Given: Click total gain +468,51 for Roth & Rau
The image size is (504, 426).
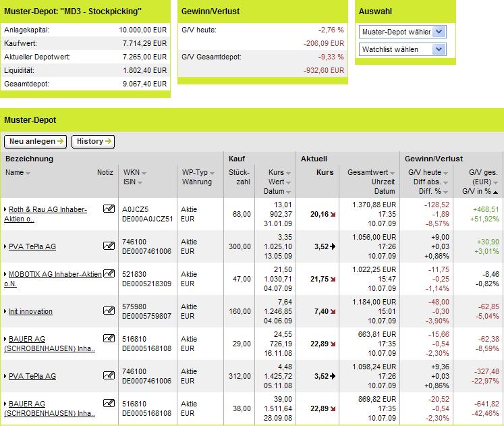Looking at the screenshot, I should 486,209.
